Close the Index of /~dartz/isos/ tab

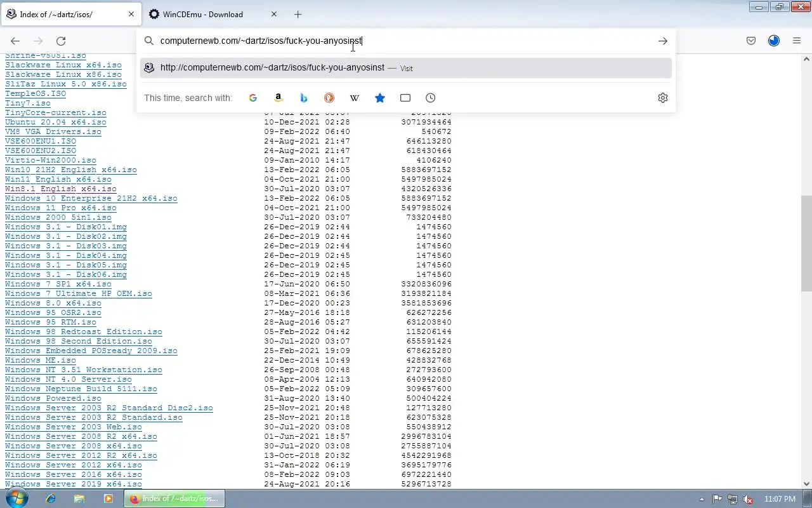(x=131, y=14)
